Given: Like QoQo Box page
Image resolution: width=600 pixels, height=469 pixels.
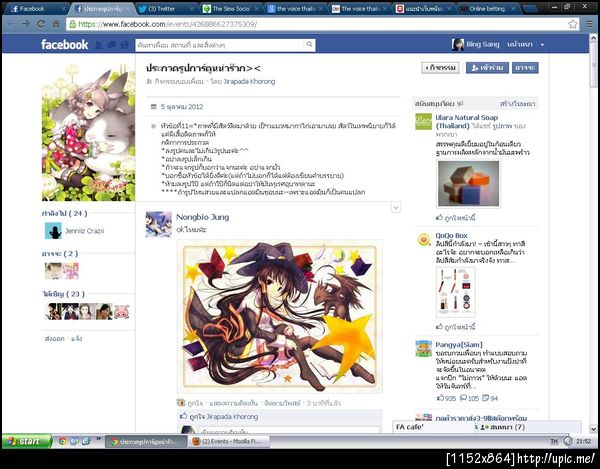Looking at the screenshot, I should click(x=456, y=327).
